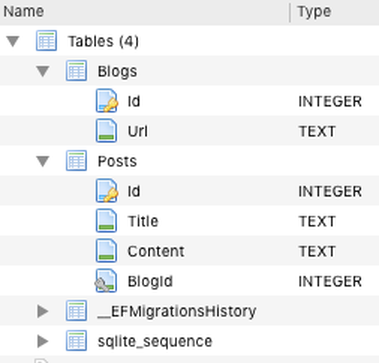Screen dimensions: 379x363
Task: Click primary key icon of Posts Id
Action: [x=107, y=191]
